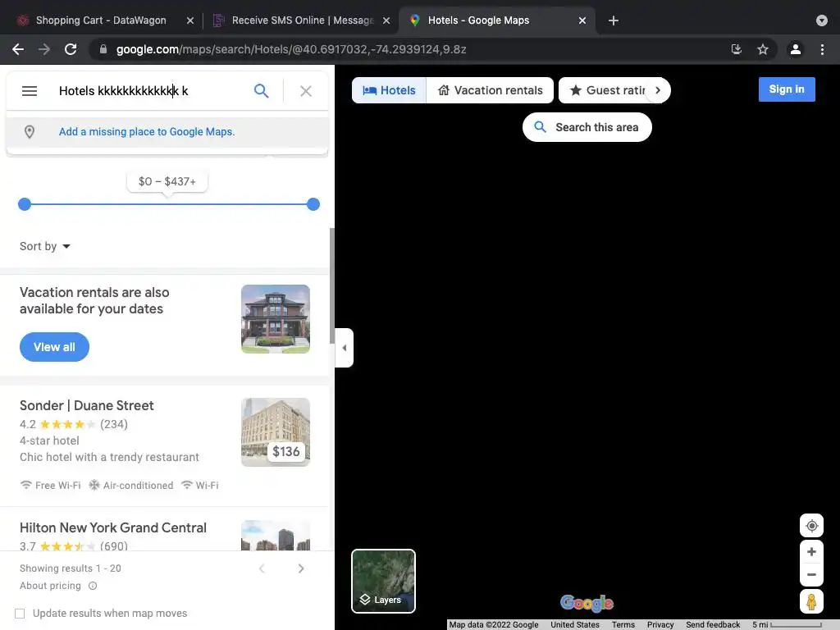Open the Sonder | Duane Street listing
This screenshot has width=840, height=630.
(x=87, y=405)
